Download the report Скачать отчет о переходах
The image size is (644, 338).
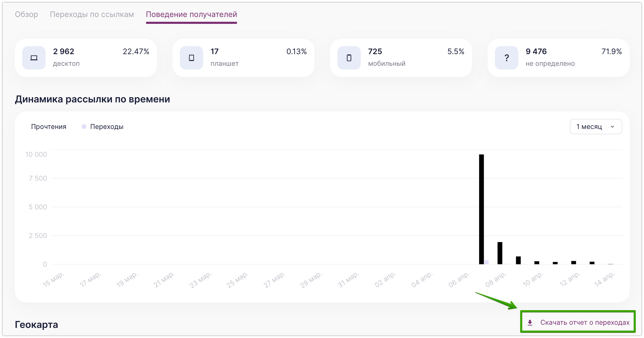click(578, 322)
